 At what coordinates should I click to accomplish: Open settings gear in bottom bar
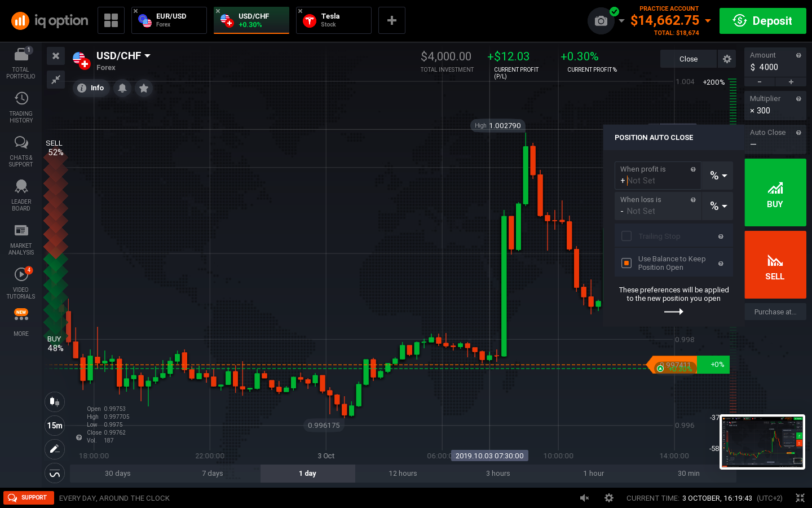(x=609, y=498)
